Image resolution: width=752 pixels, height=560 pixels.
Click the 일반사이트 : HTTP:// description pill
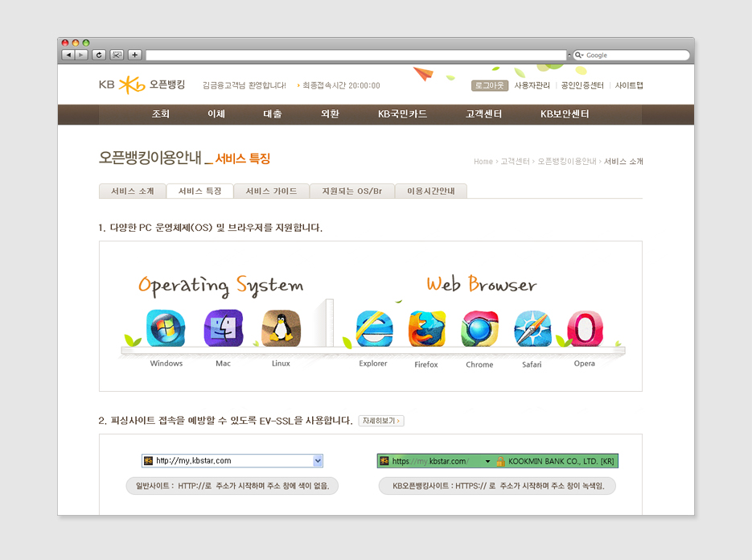point(232,486)
